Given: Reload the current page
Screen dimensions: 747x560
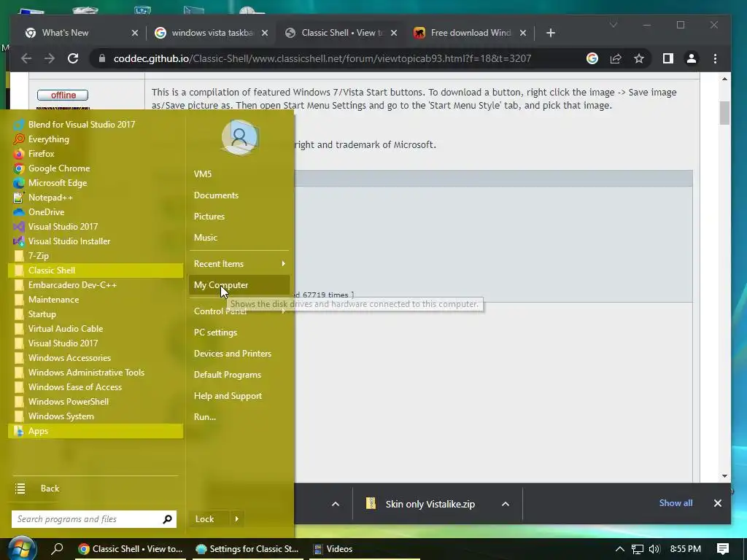Looking at the screenshot, I should [x=73, y=58].
